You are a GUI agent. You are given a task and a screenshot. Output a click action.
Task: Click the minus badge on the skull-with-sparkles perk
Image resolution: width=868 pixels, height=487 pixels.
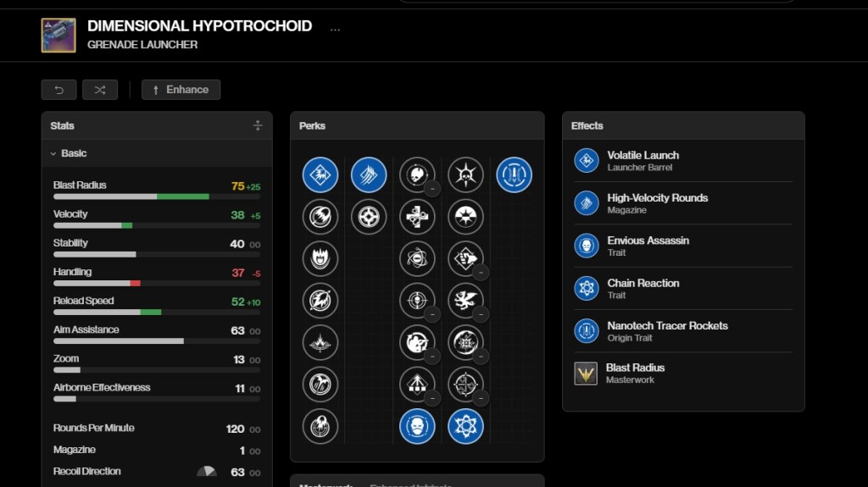point(432,189)
